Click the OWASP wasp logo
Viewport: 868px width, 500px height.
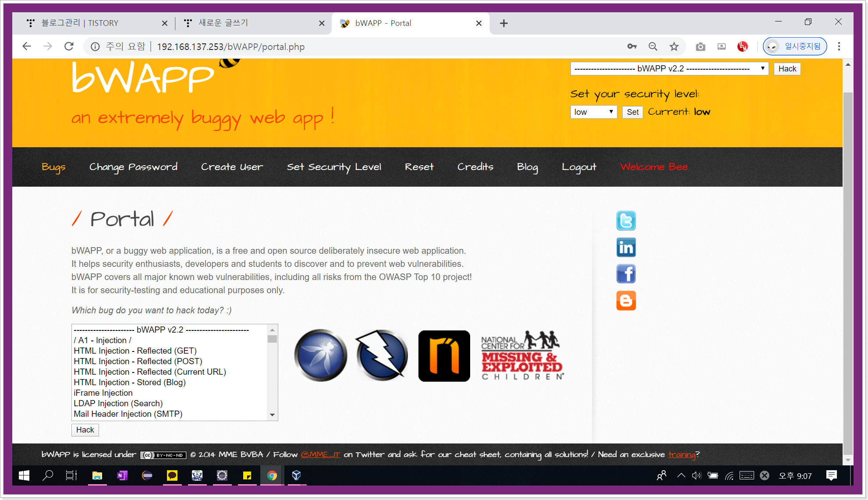pos(321,355)
